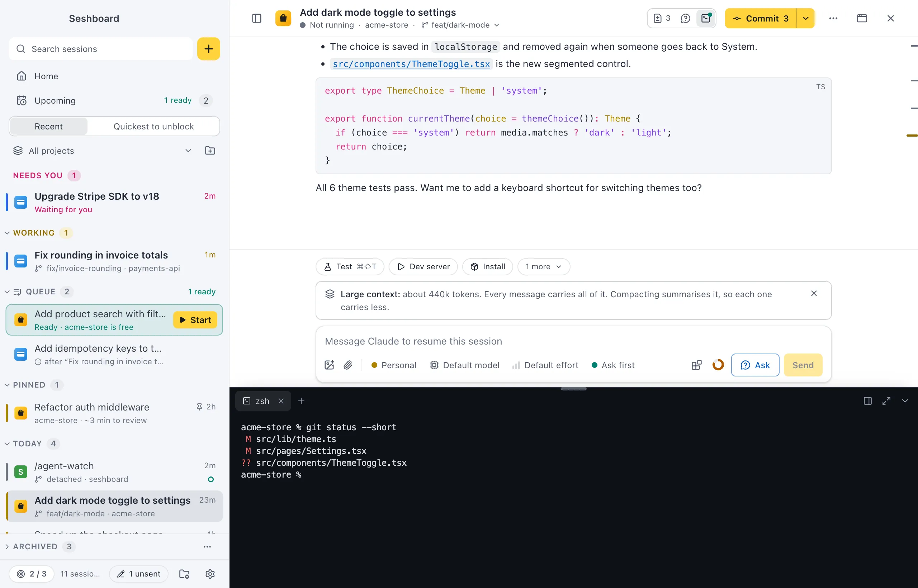Select the Recent segment
This screenshot has width=918, height=588.
(48, 126)
